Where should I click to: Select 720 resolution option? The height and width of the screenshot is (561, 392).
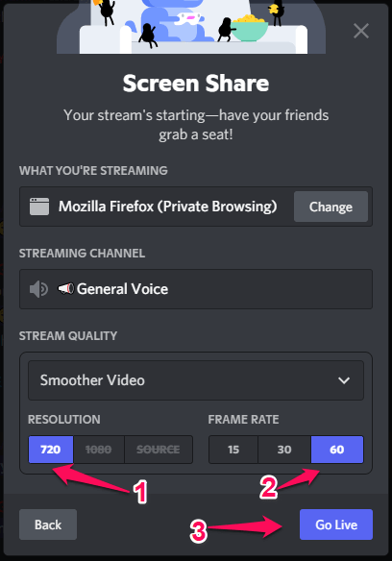tap(51, 450)
